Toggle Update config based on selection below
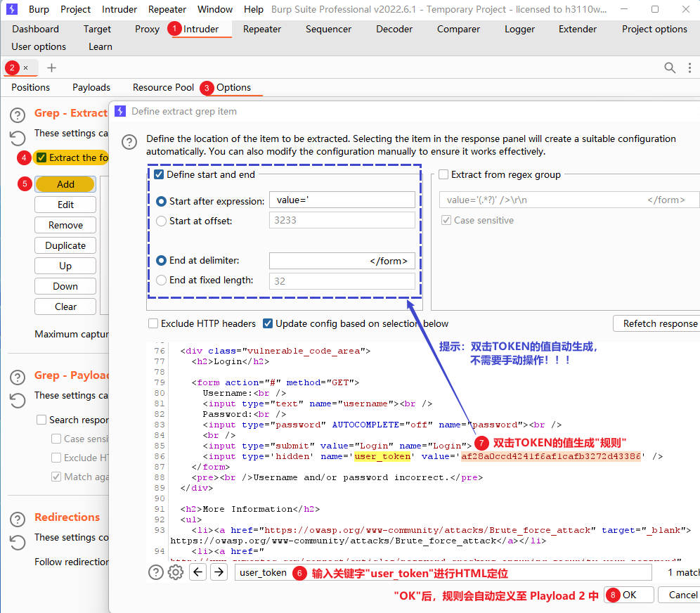This screenshot has height=613, width=700. point(268,323)
